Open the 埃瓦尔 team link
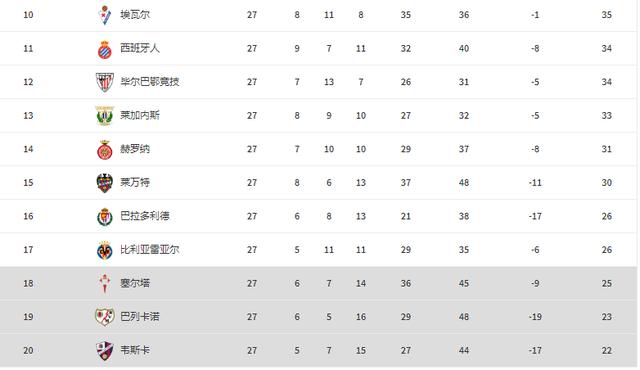Screen dimensions: 640x370 (135, 15)
